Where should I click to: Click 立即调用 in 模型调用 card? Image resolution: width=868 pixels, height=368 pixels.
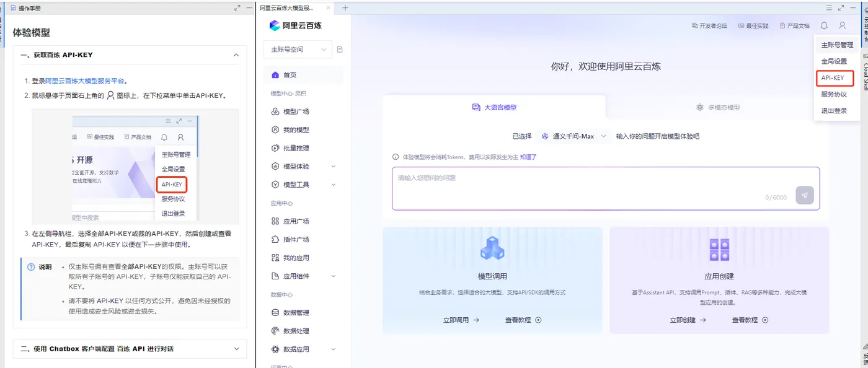click(461, 320)
